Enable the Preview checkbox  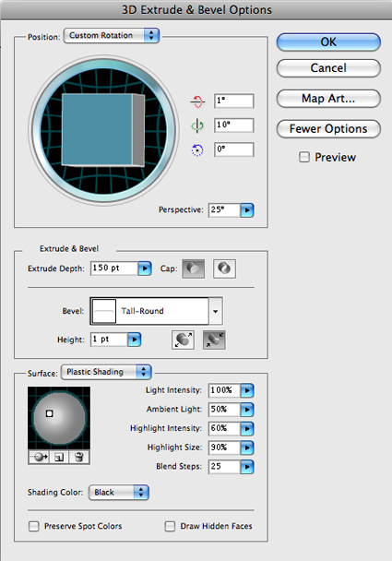304,157
